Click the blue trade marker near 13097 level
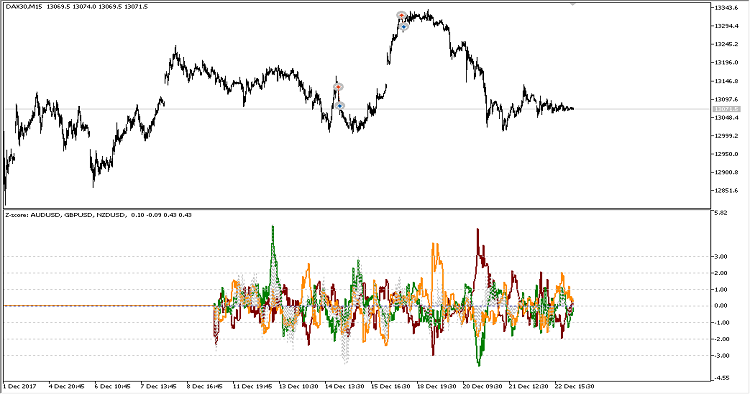Image resolution: width=750 pixels, height=394 pixels. point(340,106)
